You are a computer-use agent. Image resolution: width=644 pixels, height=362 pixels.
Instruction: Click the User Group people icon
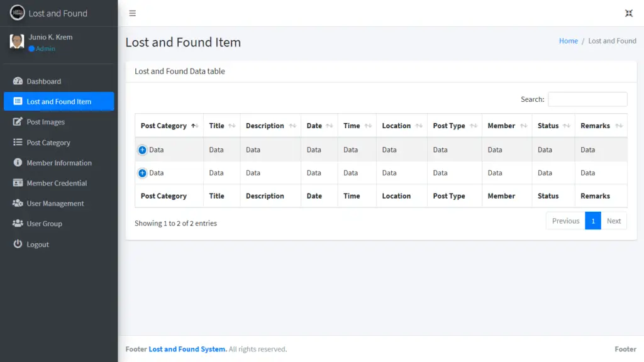point(18,223)
